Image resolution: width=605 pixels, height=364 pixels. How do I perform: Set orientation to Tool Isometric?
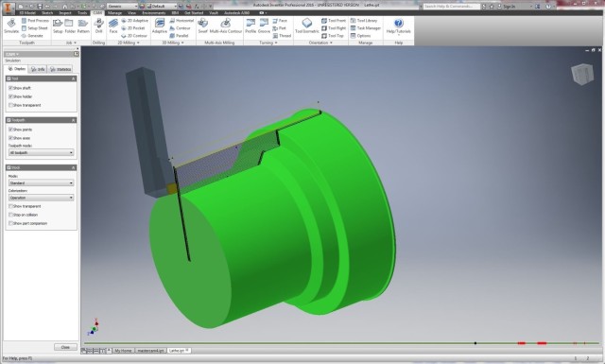[306, 26]
